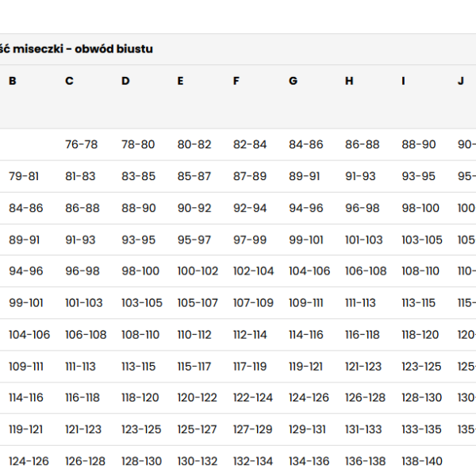Click the 127-129 cell

click(253, 429)
